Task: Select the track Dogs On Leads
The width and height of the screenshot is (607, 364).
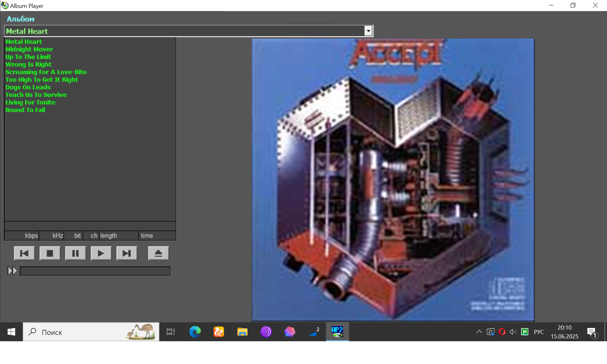Action: [x=28, y=87]
